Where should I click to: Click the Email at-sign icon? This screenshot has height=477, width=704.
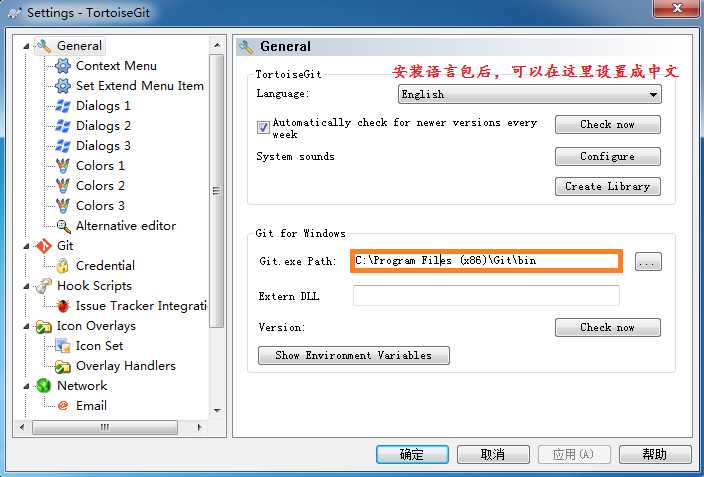(63, 406)
